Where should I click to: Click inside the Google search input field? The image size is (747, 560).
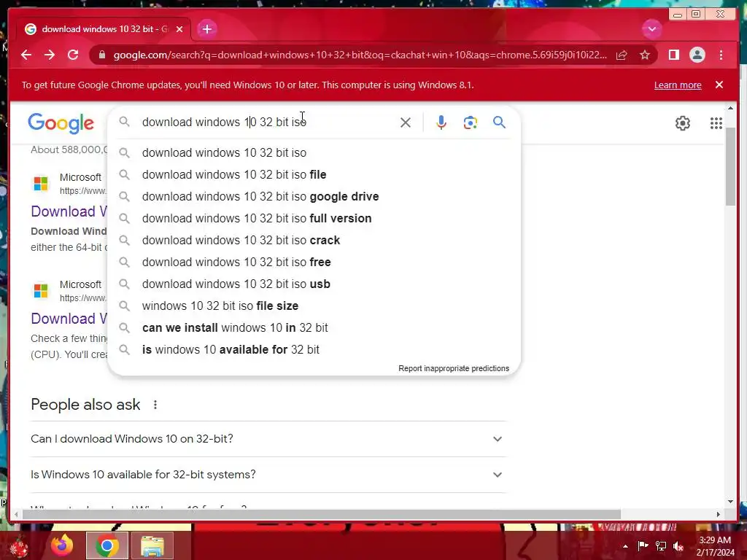(x=267, y=122)
